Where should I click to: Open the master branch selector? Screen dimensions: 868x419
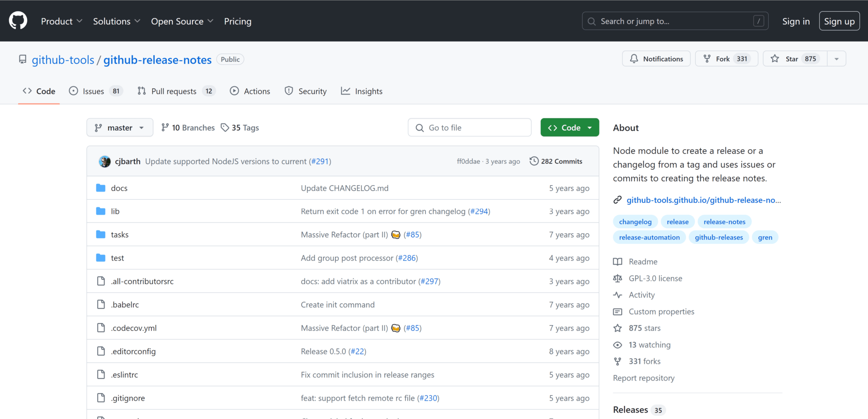(x=119, y=127)
